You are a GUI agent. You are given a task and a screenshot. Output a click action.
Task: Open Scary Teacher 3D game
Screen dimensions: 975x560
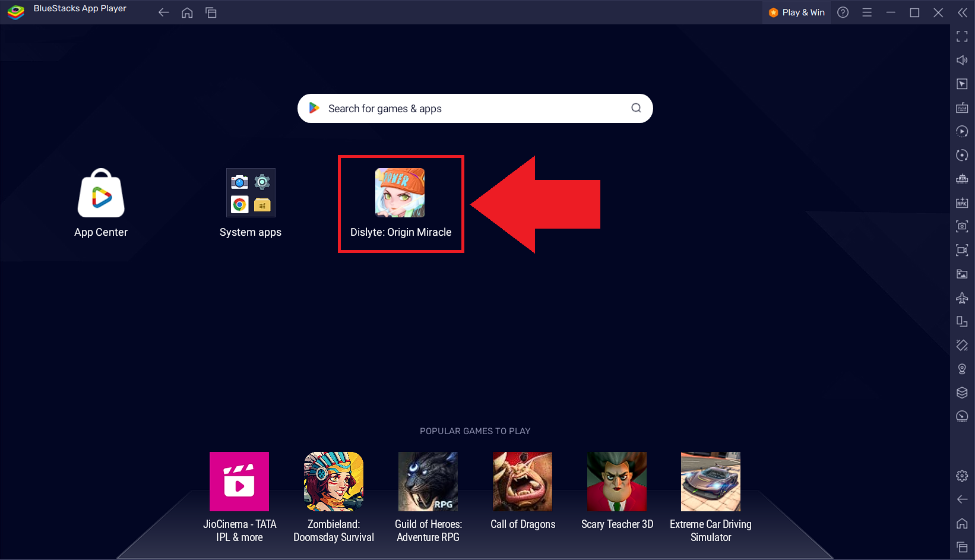click(617, 482)
